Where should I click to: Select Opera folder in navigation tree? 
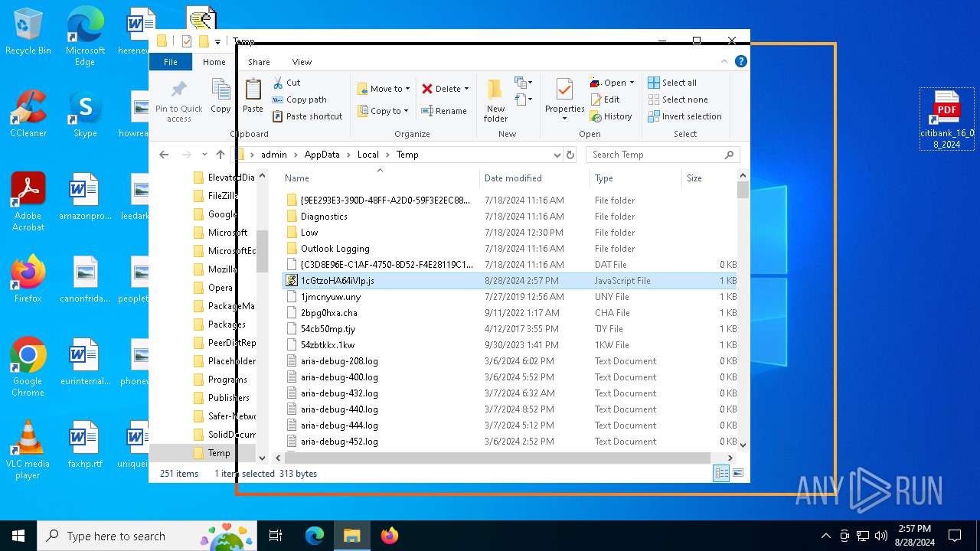coord(220,288)
